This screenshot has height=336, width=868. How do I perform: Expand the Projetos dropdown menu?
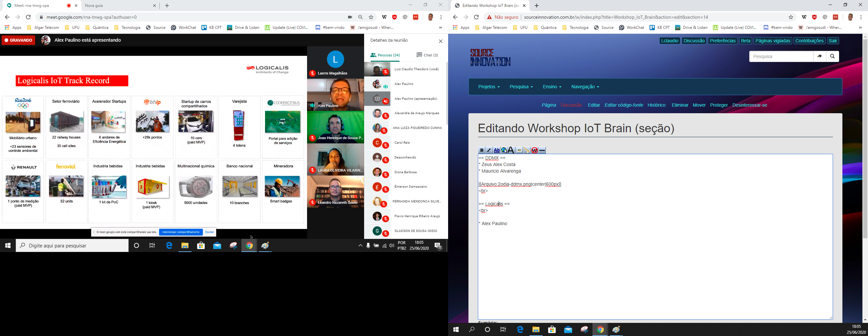(x=488, y=87)
